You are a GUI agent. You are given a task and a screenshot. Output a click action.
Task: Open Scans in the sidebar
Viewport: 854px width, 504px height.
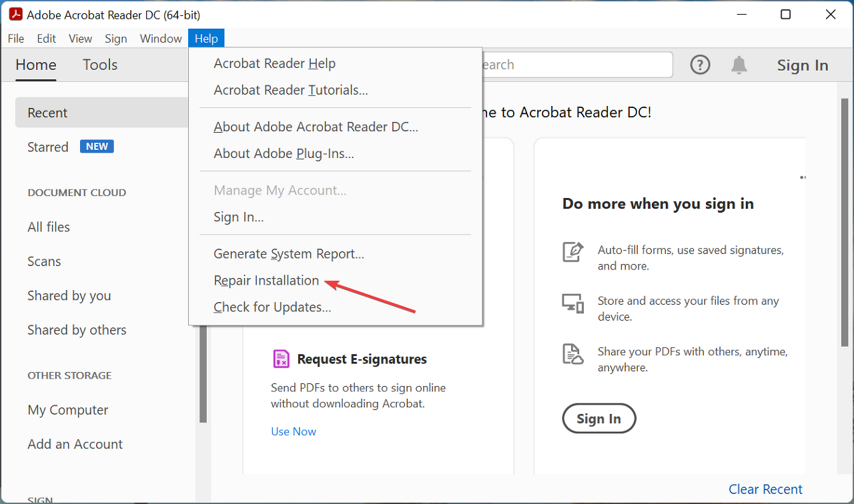coord(44,261)
